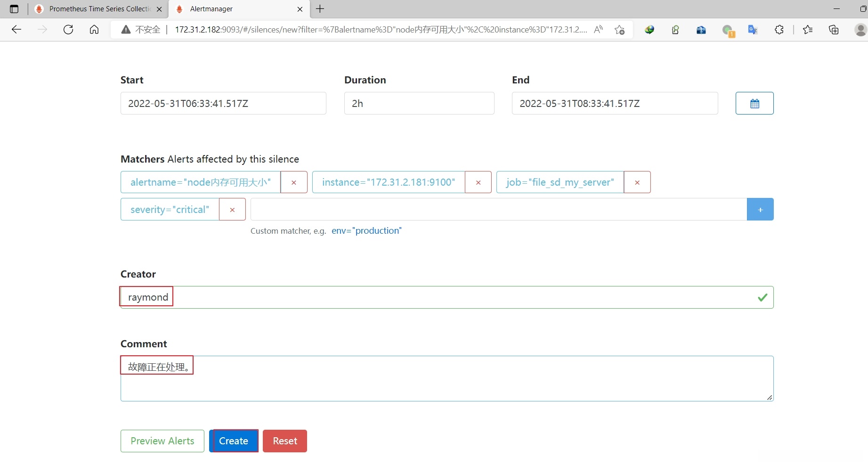
Task: Remove the job matcher
Action: pos(637,182)
